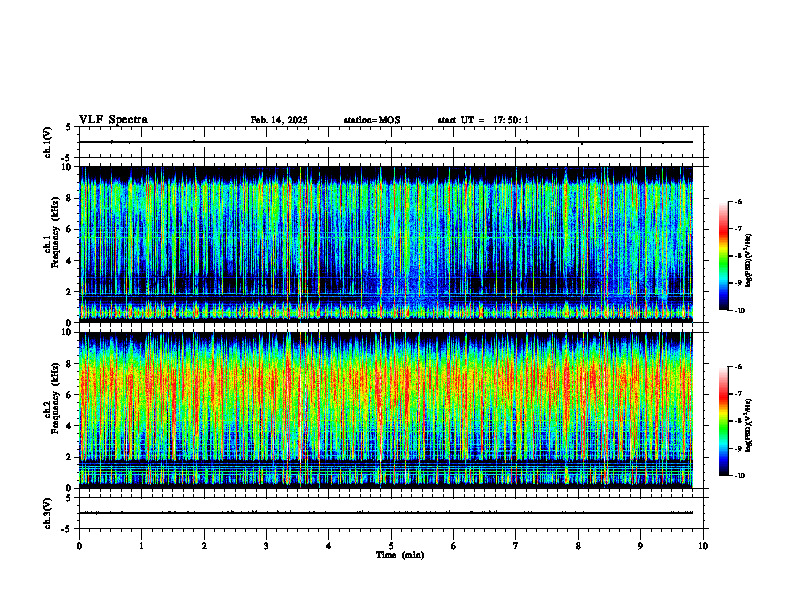Select the date text "Feb. 14, 2025"

279,120
